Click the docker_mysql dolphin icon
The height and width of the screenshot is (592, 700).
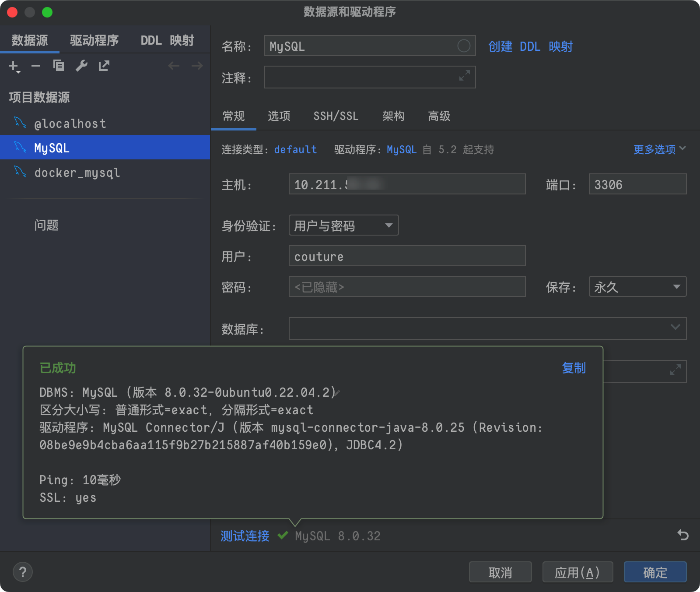click(20, 172)
